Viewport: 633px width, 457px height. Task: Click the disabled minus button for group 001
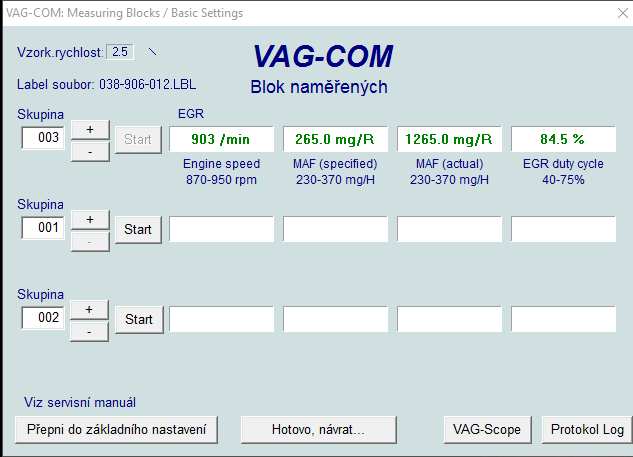pyautogui.click(x=90, y=242)
